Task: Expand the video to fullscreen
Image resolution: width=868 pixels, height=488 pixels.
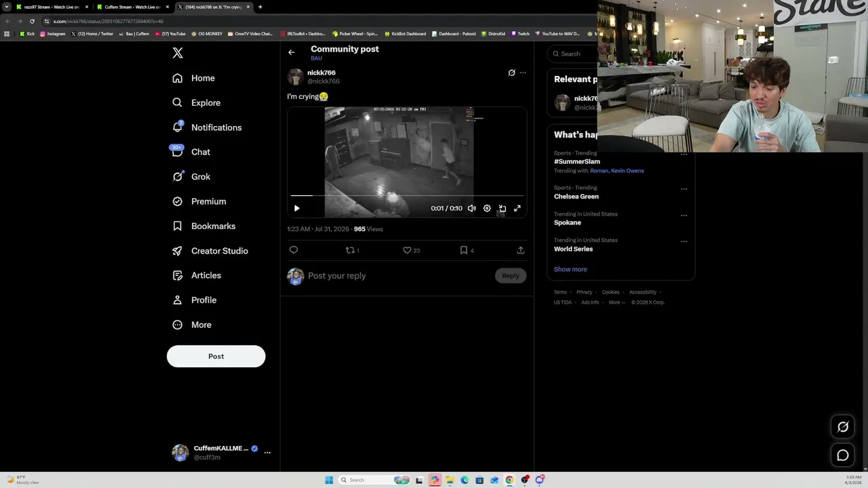Action: pyautogui.click(x=517, y=209)
